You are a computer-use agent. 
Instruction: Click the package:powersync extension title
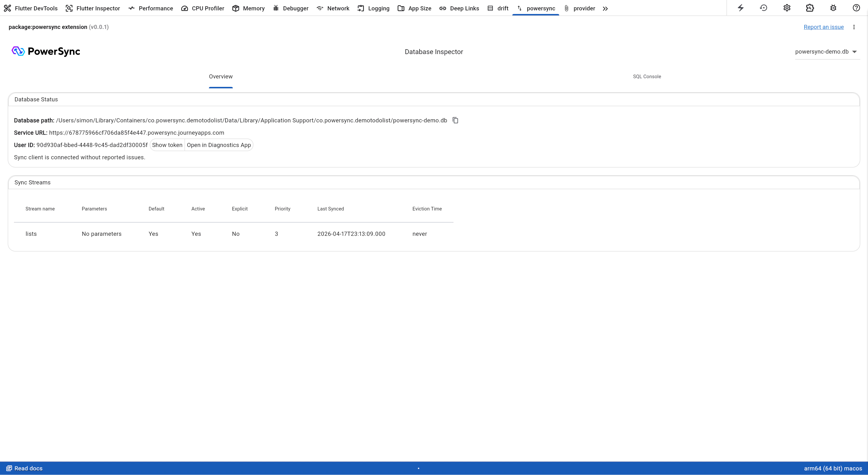point(48,27)
